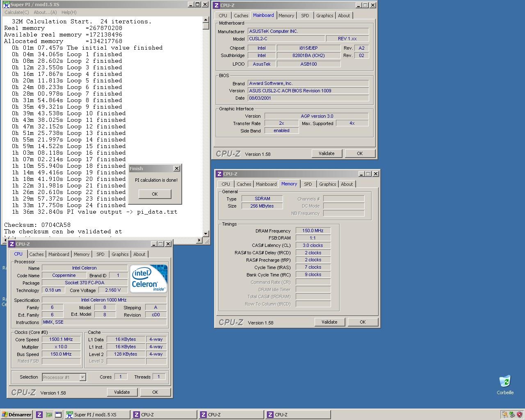Click the Super PI window title icon
The height and width of the screenshot is (420, 525).
click(x=6, y=5)
